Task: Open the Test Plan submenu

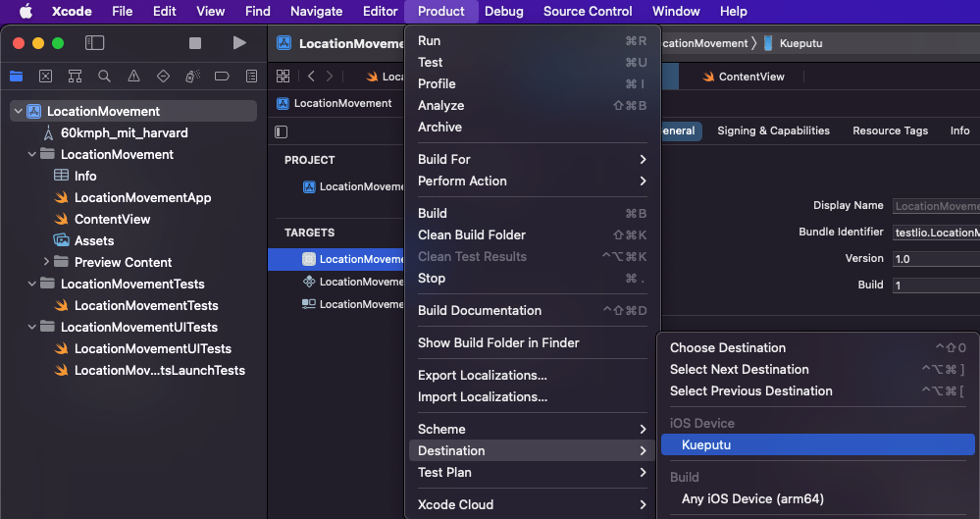Action: [x=532, y=472]
